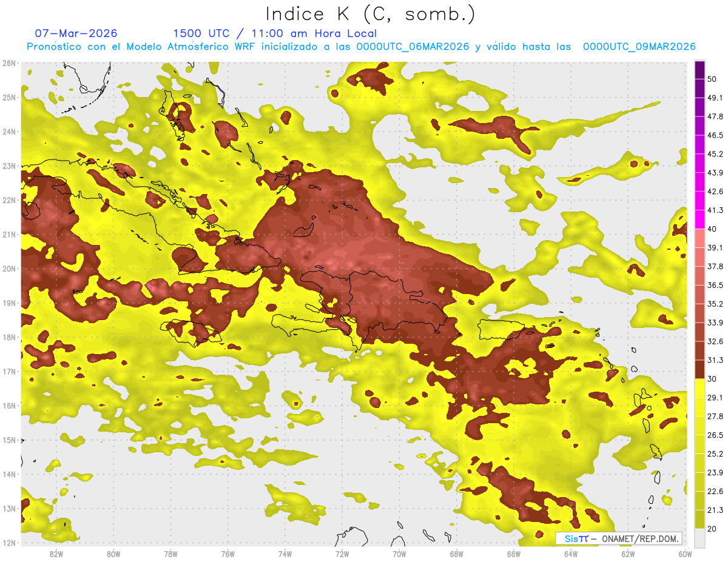This screenshot has width=728, height=562.
Task: Click the 'SisTT – ONAMET/REP.DOM.' credit label
Action: point(618,538)
